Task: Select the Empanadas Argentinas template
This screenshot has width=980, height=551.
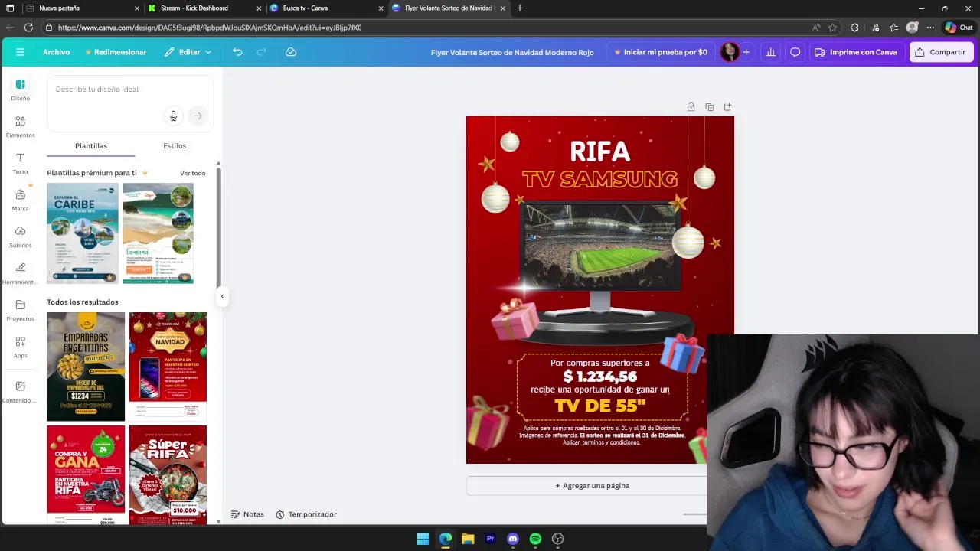Action: click(x=86, y=366)
